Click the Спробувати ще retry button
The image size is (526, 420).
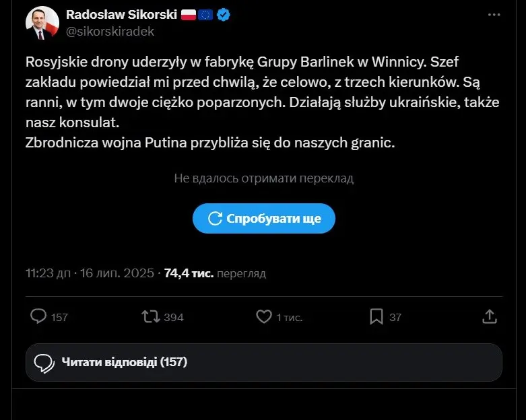[263, 218]
